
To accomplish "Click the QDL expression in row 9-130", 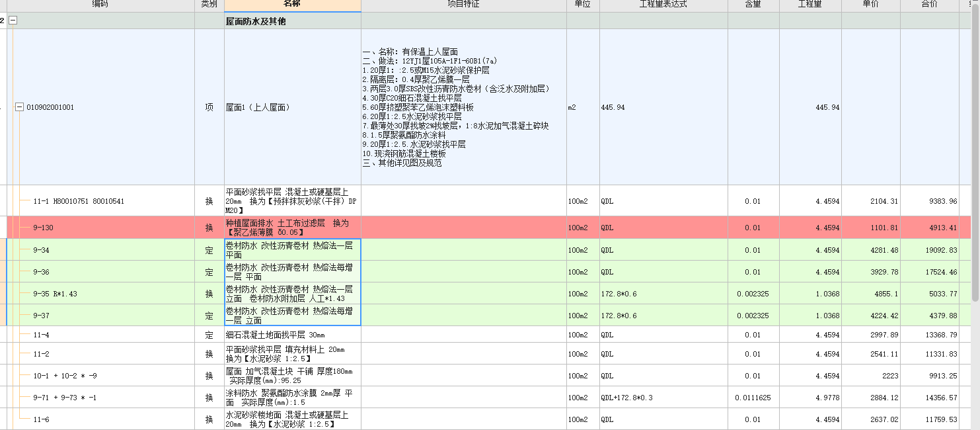I will pos(663,228).
